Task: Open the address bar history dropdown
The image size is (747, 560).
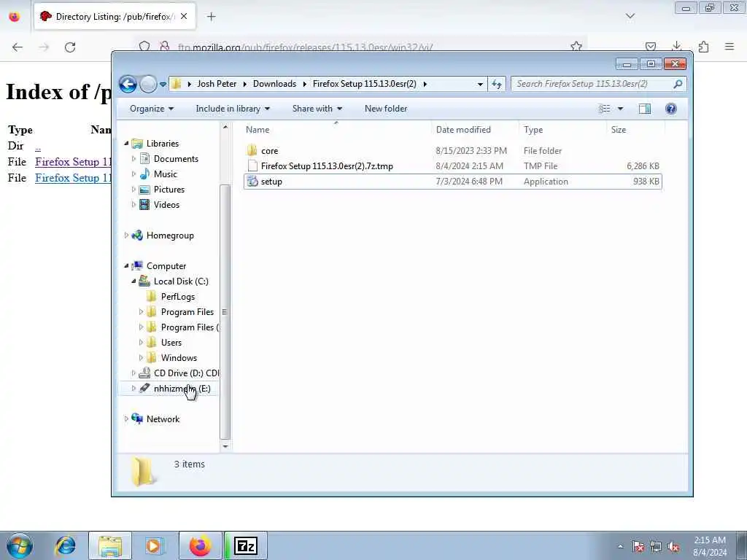Action: (480, 85)
